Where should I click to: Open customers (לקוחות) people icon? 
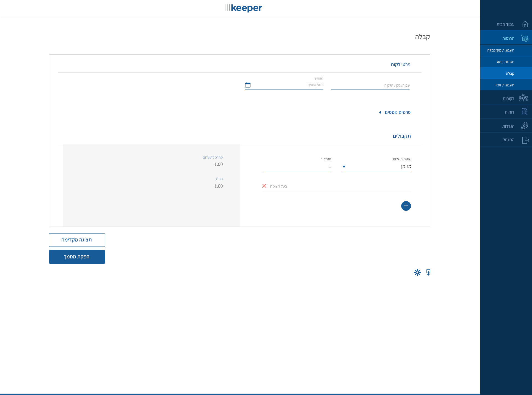point(523,98)
